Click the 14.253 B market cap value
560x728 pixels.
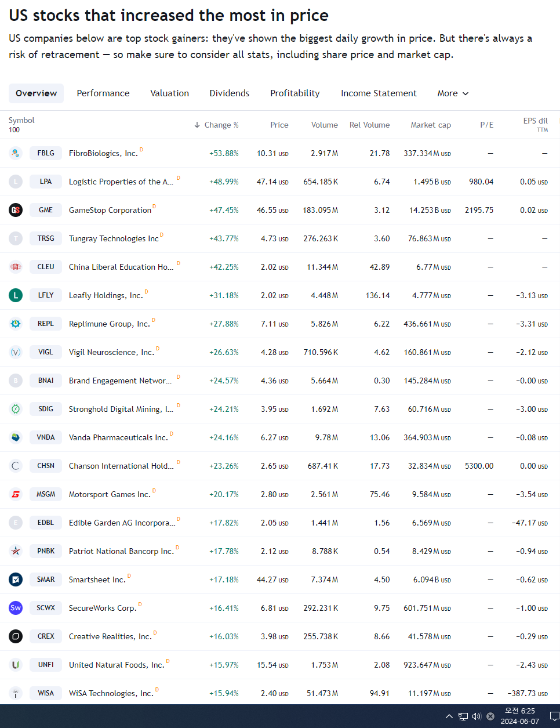[x=430, y=210]
